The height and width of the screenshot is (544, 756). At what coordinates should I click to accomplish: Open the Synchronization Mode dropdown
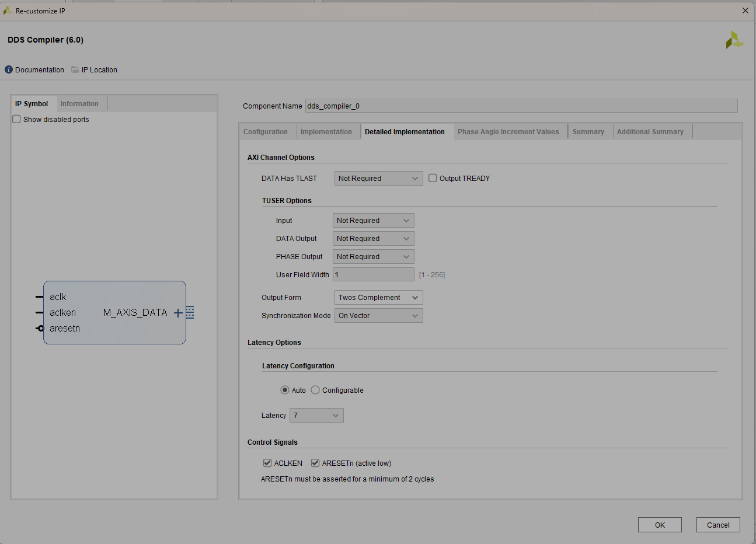tap(379, 316)
